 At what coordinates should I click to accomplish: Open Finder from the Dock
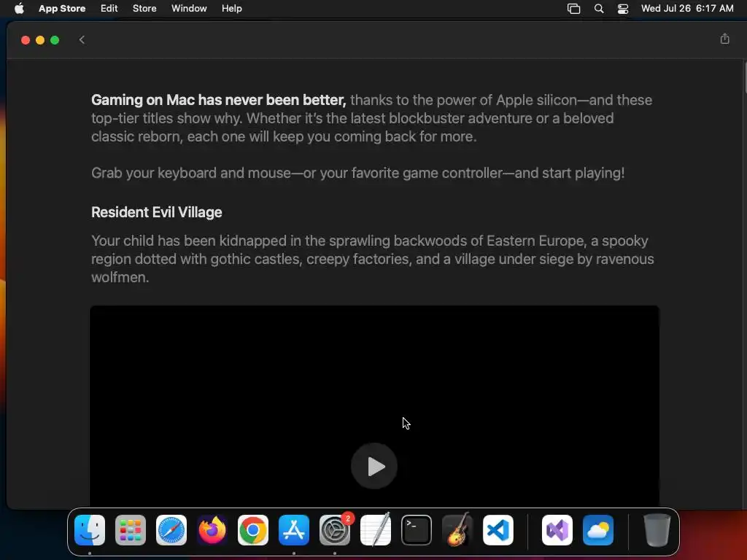tap(90, 530)
